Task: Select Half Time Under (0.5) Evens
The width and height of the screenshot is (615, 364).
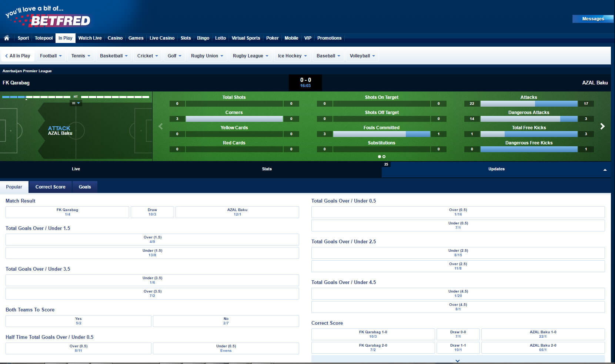Action: click(226, 348)
